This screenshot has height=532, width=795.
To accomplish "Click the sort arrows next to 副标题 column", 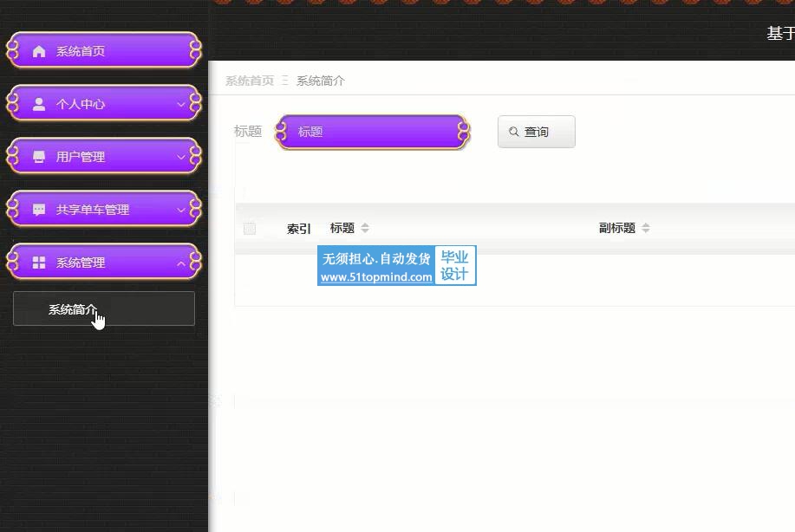I will pos(646,229).
